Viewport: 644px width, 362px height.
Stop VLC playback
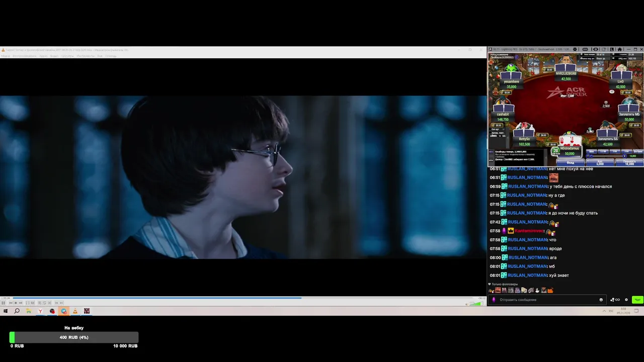16,303
